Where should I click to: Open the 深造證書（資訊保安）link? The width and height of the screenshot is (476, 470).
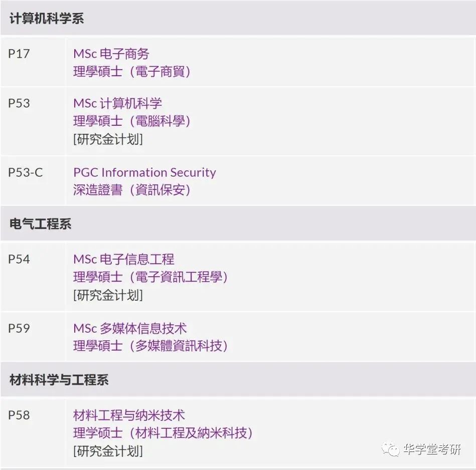tap(132, 190)
